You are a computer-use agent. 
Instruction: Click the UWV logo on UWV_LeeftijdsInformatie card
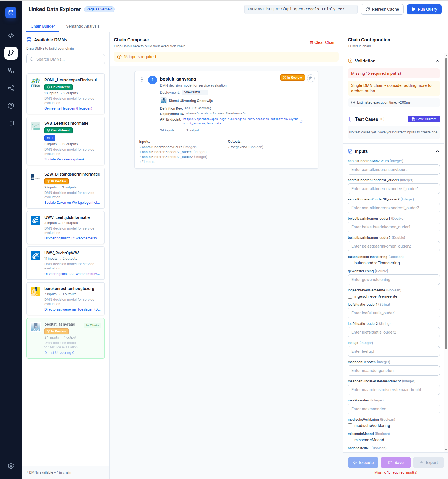click(36, 220)
